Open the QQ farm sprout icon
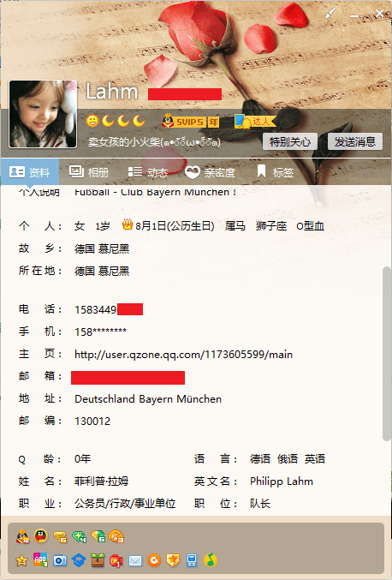This screenshot has width=392, height=580. point(98,561)
